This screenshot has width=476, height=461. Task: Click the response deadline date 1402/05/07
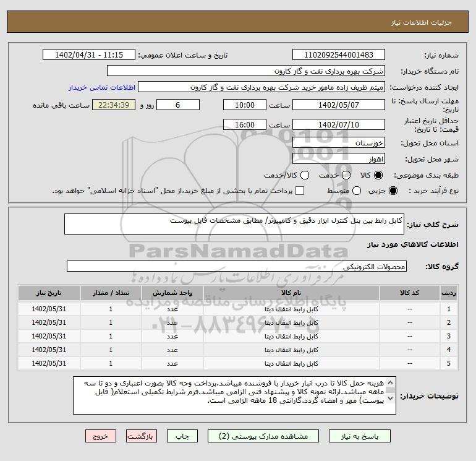339,105
